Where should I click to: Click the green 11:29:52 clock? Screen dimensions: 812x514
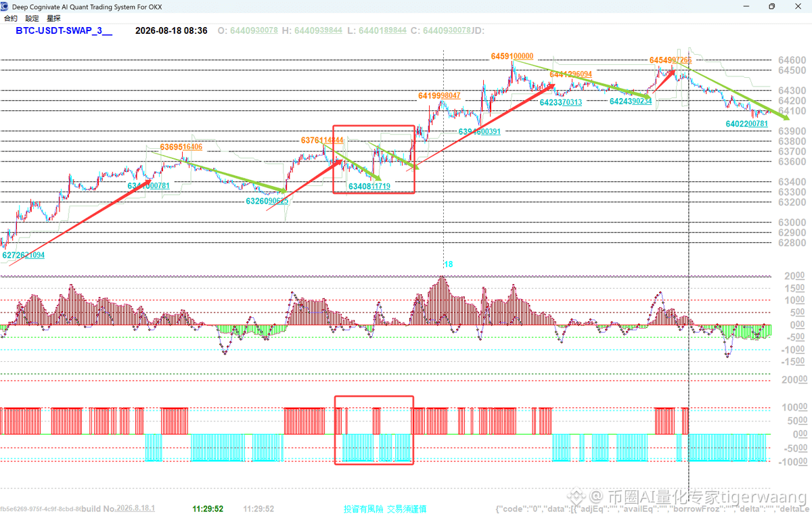[208, 509]
